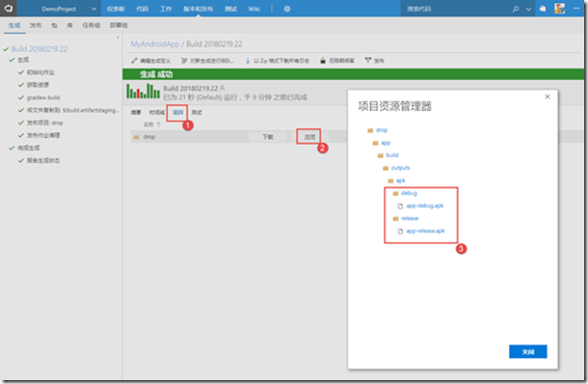Image resolution: width=588 pixels, height=384 pixels.
Task: Switch to the 发布 releases sub-tab
Action: (36, 25)
